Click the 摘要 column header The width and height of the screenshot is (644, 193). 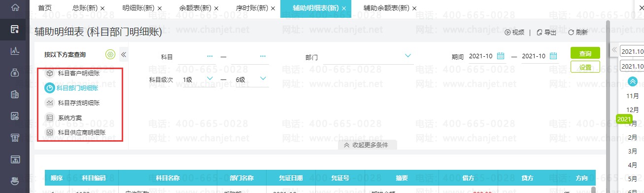click(x=402, y=178)
